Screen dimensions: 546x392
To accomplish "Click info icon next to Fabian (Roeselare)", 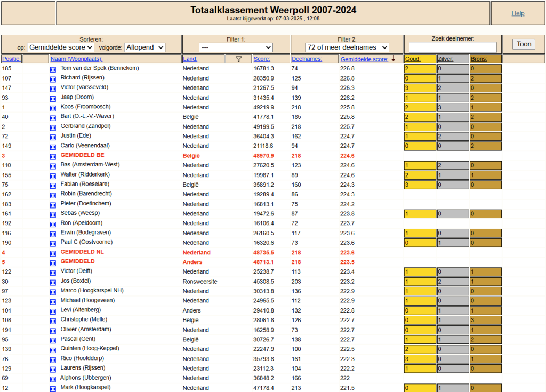I will pyautogui.click(x=53, y=186).
